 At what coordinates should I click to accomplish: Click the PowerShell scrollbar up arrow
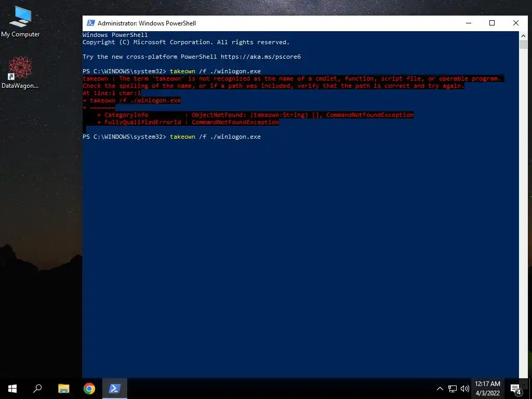pyautogui.click(x=523, y=35)
